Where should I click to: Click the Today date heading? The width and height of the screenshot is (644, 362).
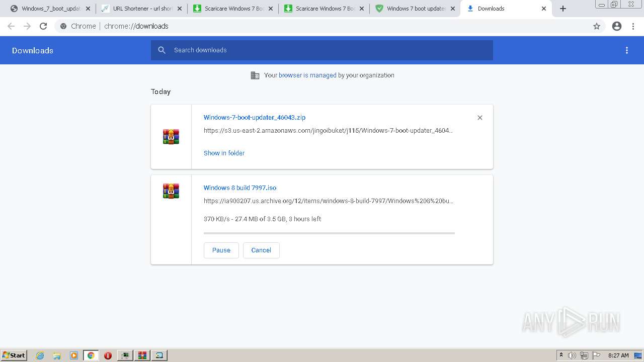[x=161, y=92]
